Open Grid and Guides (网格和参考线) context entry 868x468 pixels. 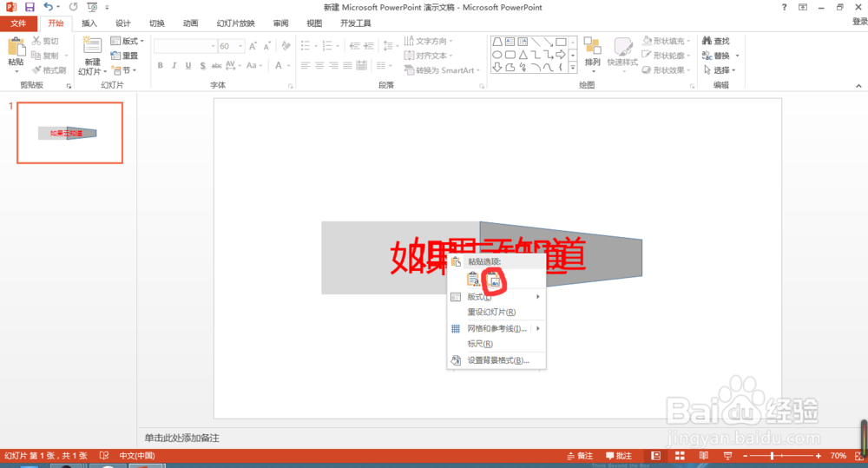[x=496, y=328]
